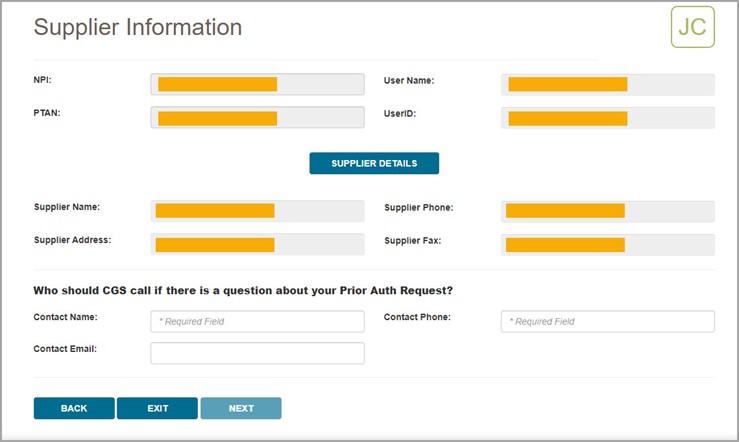Go back with the BACK button
The image size is (739, 442).
(74, 408)
